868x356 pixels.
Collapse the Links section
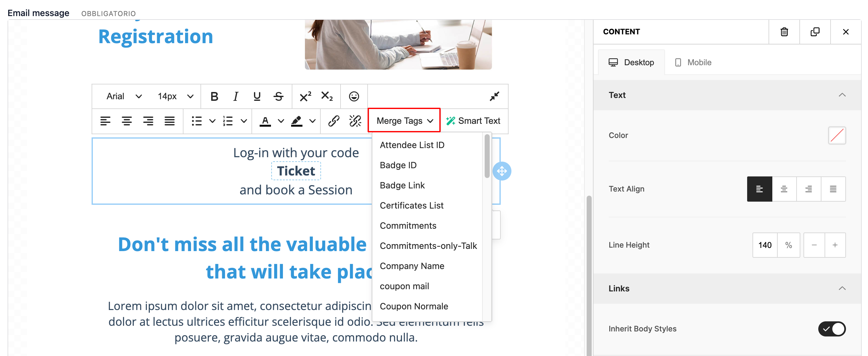pos(842,288)
